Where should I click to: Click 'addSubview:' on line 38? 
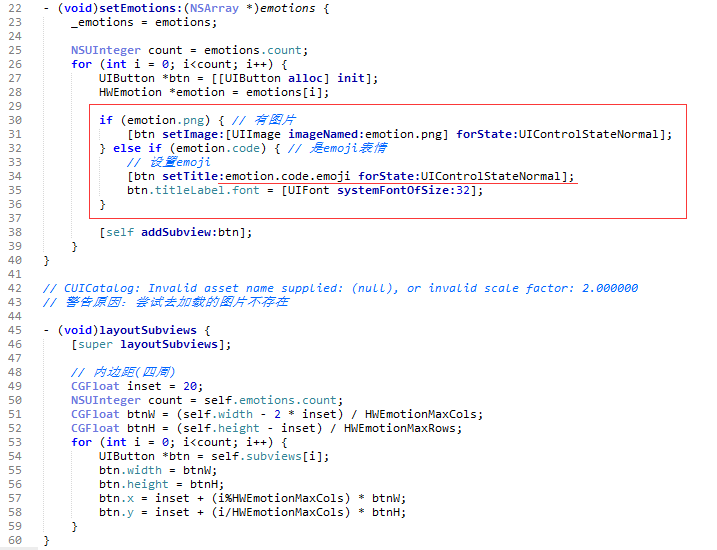tap(179, 232)
